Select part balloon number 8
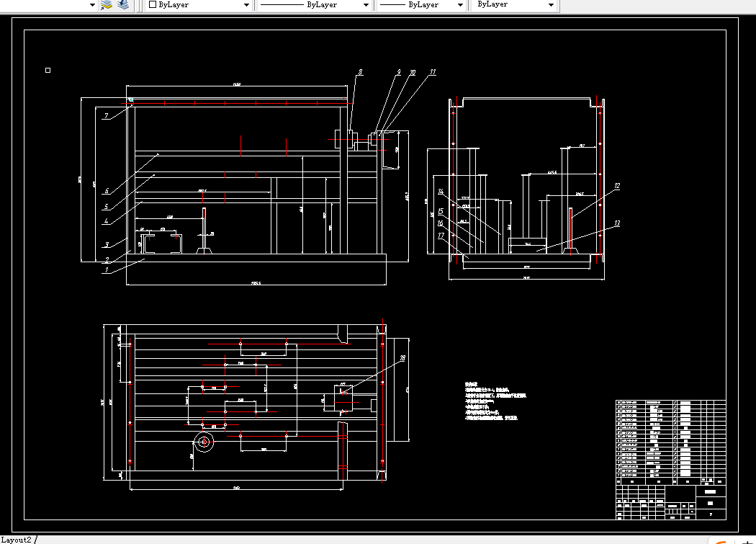The image size is (756, 544). (x=360, y=72)
